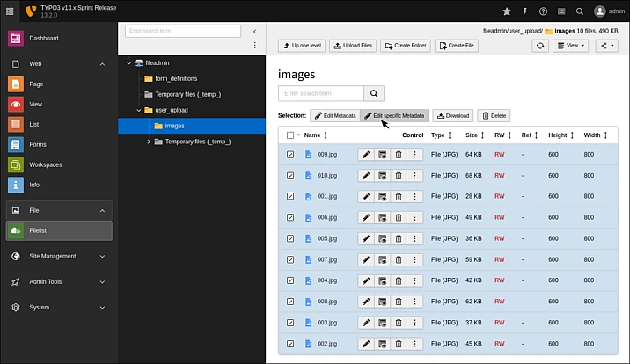The image size is (630, 364).
Task: Reload the file list with refresh icon
Action: (539, 46)
